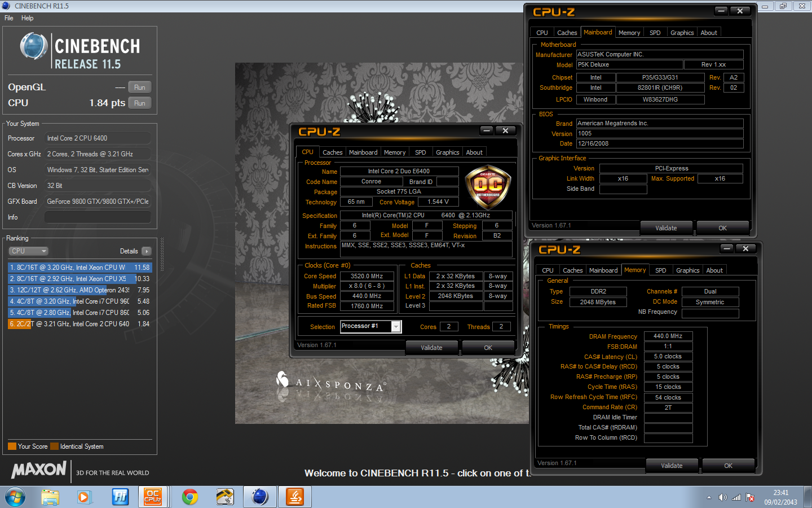Open Mainboard tab in center CPU-Z window
The image size is (812, 508).
click(363, 152)
